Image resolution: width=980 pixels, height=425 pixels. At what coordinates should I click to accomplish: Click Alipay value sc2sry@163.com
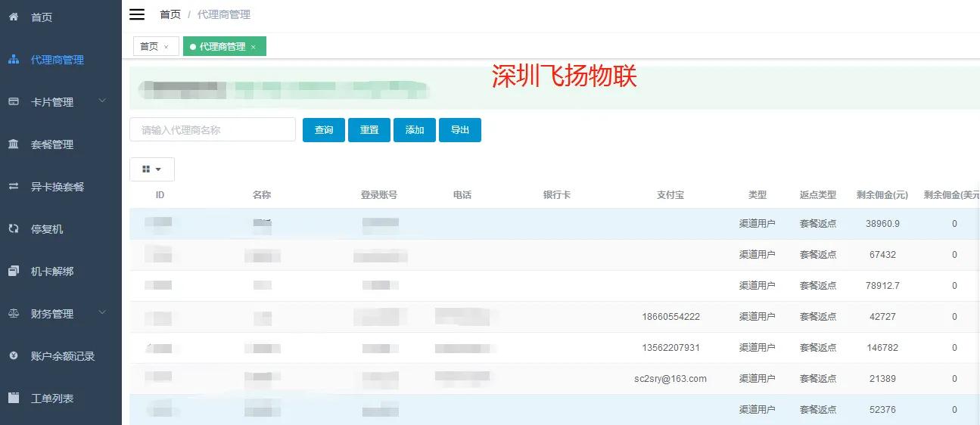(x=670, y=379)
